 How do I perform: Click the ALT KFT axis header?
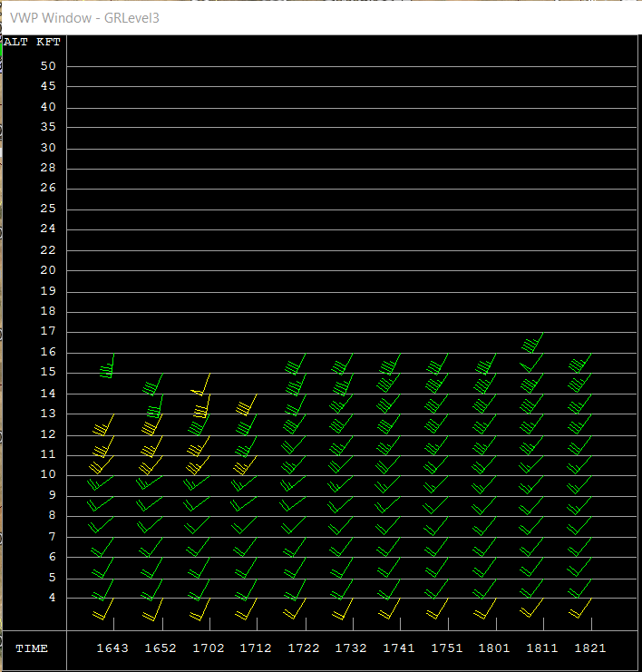pos(32,42)
